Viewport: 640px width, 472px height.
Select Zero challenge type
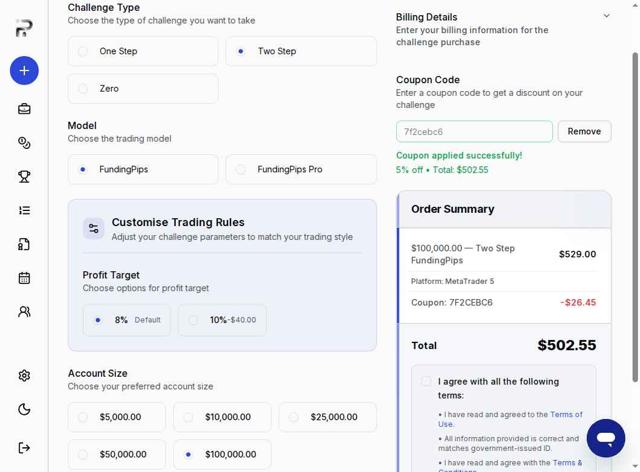(143, 89)
